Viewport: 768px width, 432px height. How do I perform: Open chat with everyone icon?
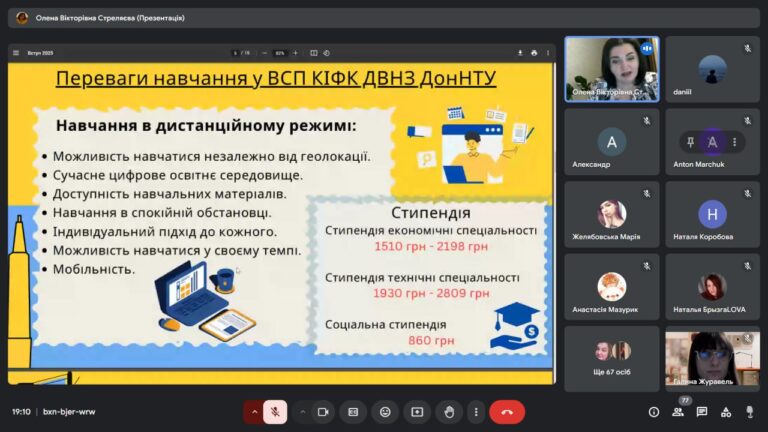point(702,412)
